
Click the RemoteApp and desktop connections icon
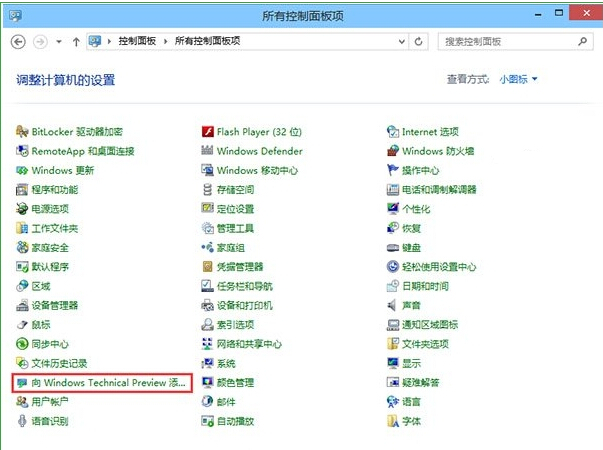tap(22, 151)
